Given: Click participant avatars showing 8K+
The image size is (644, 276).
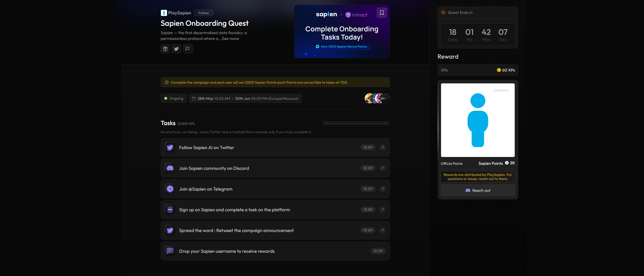Looking at the screenshot, I should [x=377, y=98].
